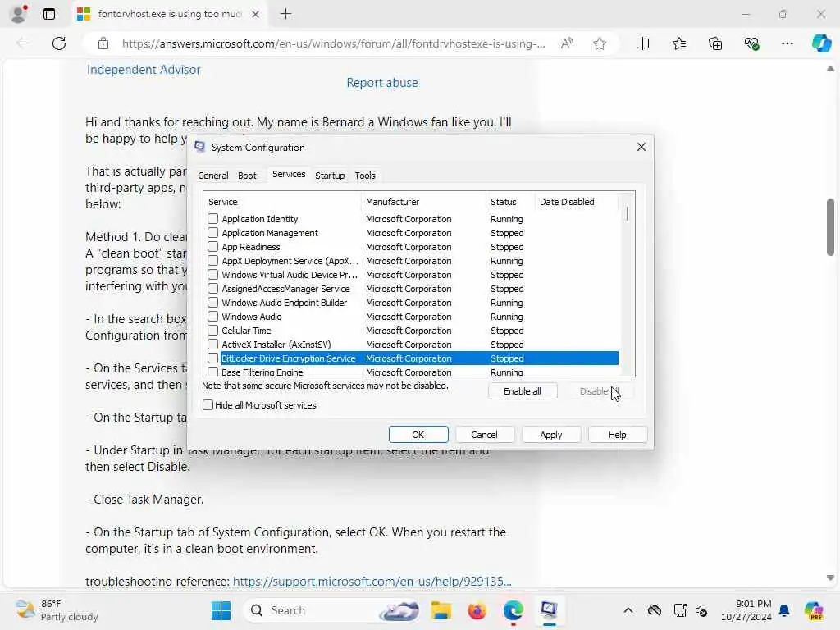Image resolution: width=840 pixels, height=630 pixels.
Task: Toggle BitLocker Drive Encryption Service checkbox
Action: click(212, 358)
